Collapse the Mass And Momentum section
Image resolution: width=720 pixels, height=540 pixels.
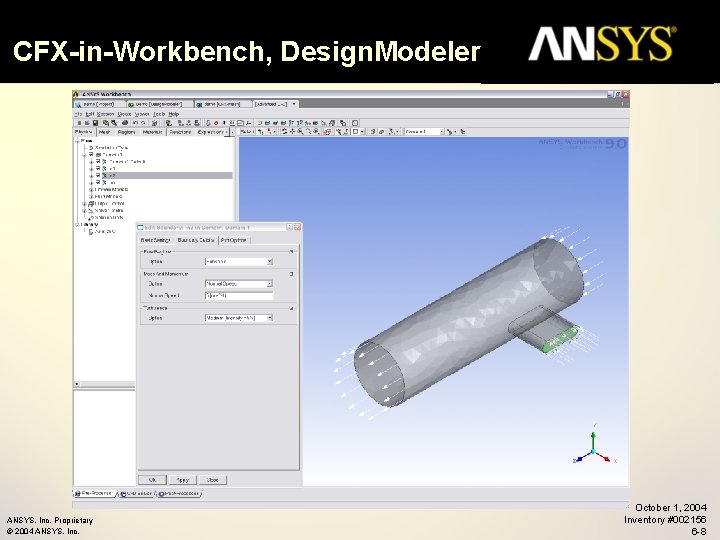click(x=291, y=274)
